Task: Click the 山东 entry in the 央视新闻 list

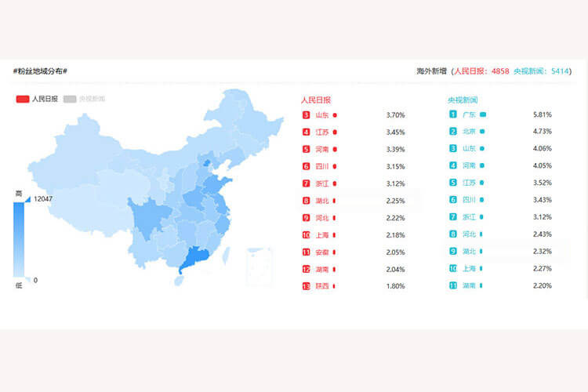Action: (469, 148)
